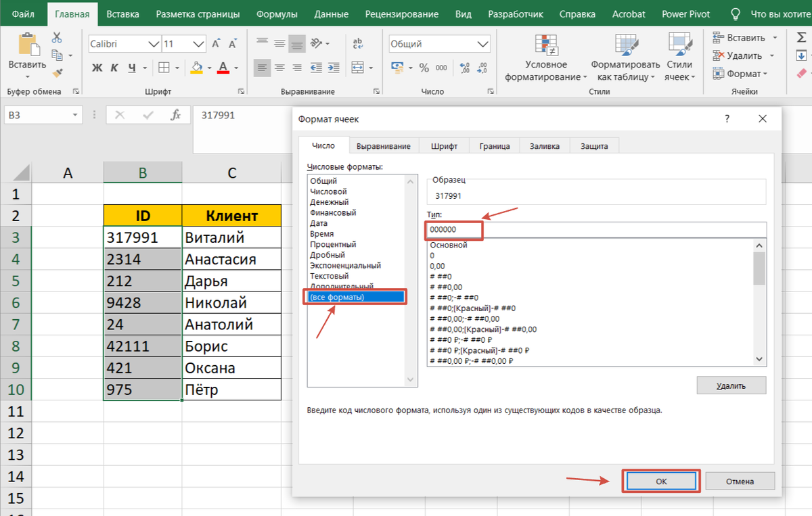Open the Файл menu tab
Viewport: 812px width, 516px height.
point(24,14)
